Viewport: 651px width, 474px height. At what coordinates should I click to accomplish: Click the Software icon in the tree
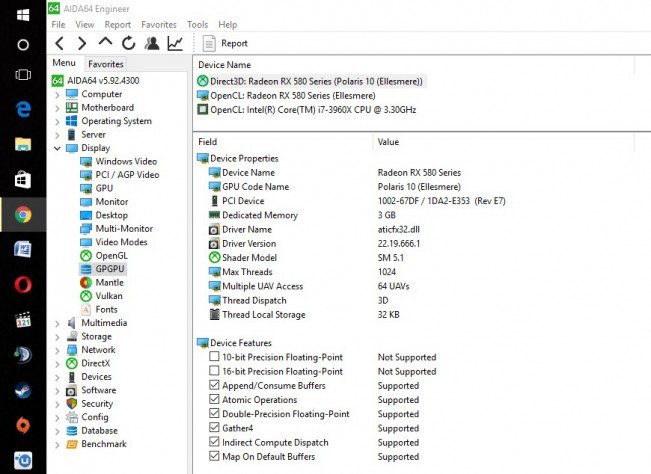[72, 391]
